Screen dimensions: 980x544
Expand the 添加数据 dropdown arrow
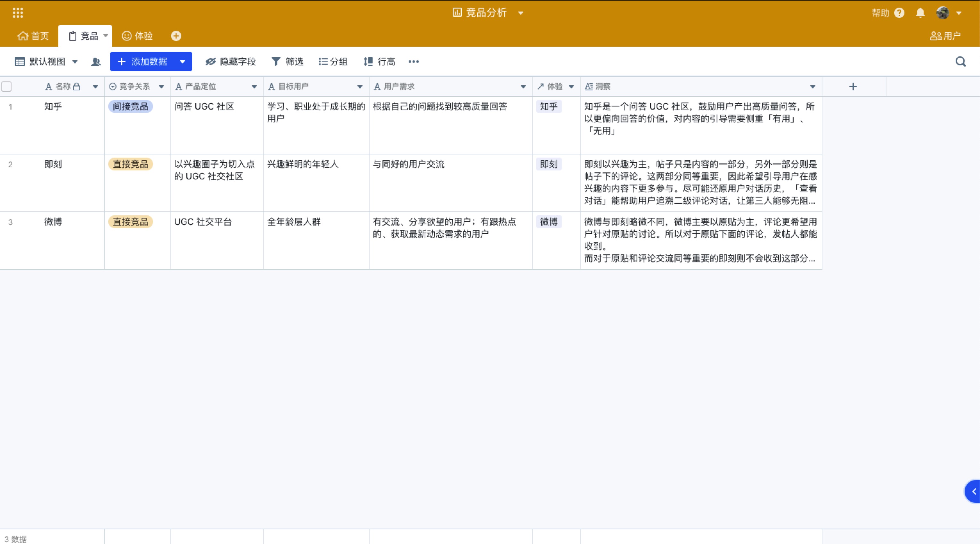click(x=183, y=62)
